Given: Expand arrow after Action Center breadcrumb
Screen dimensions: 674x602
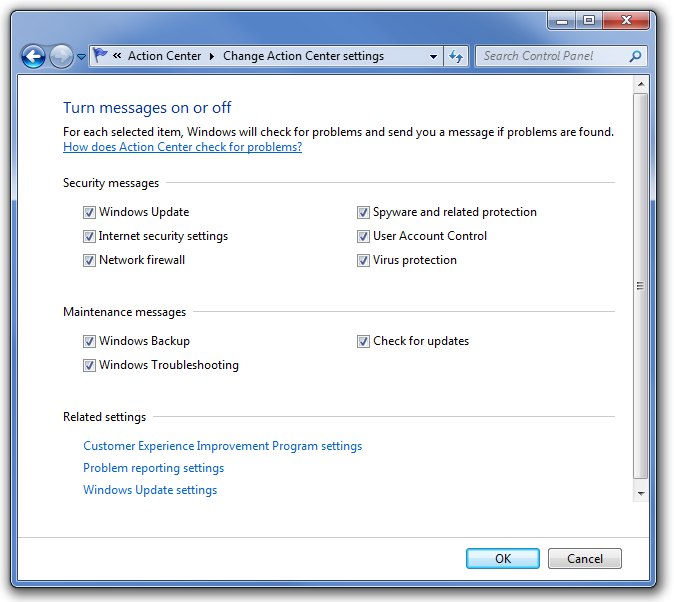Looking at the screenshot, I should tap(211, 56).
